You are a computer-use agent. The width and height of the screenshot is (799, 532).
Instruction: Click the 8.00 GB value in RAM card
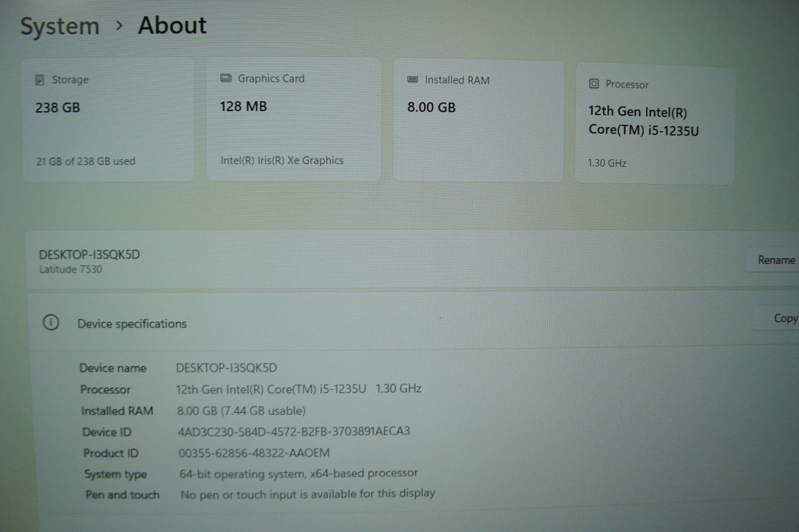(431, 108)
